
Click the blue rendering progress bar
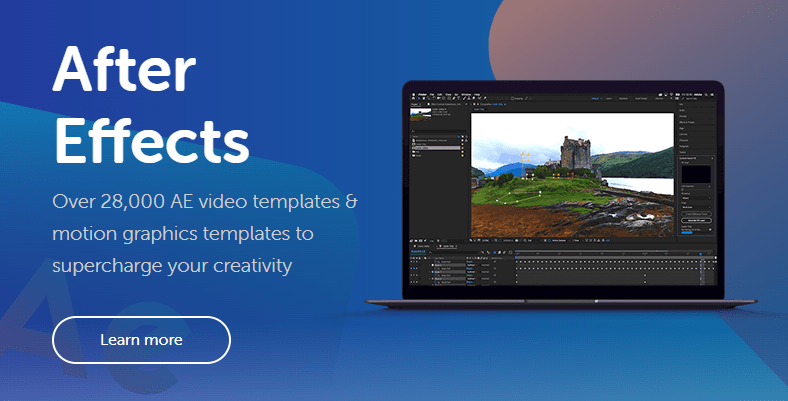686,233
